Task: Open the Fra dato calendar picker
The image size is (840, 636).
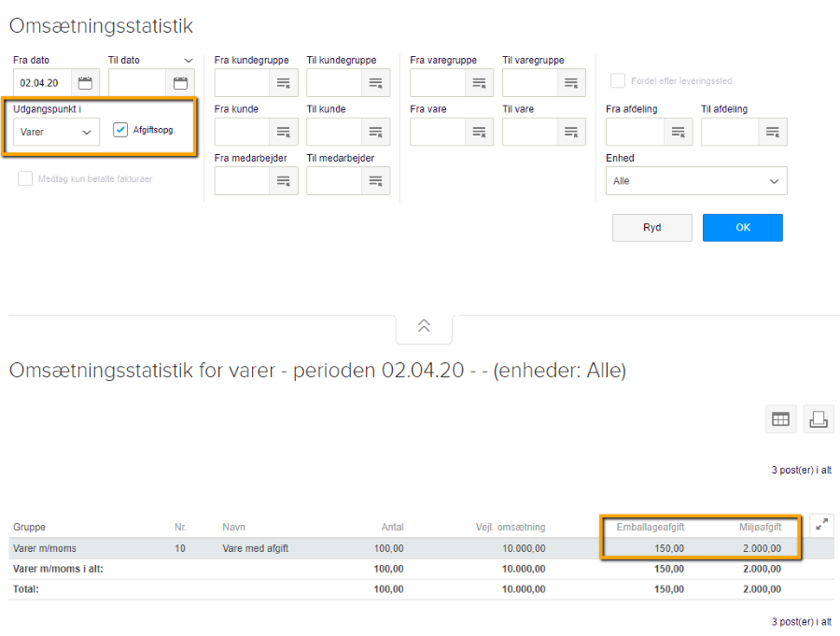Action: tap(85, 83)
